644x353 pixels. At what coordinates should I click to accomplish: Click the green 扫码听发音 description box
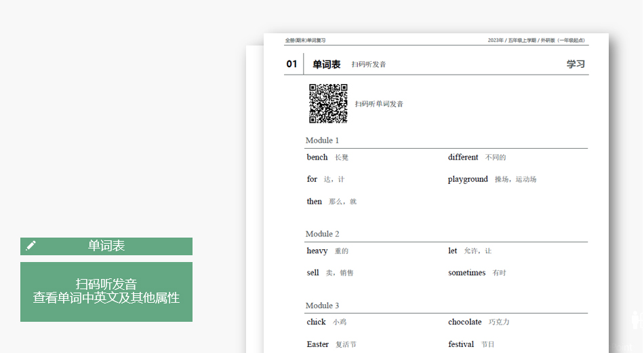tap(106, 291)
